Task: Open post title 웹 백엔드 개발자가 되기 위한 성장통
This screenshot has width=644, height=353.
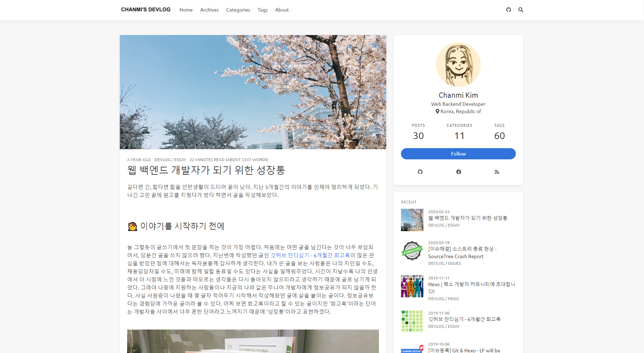Action: [x=206, y=170]
